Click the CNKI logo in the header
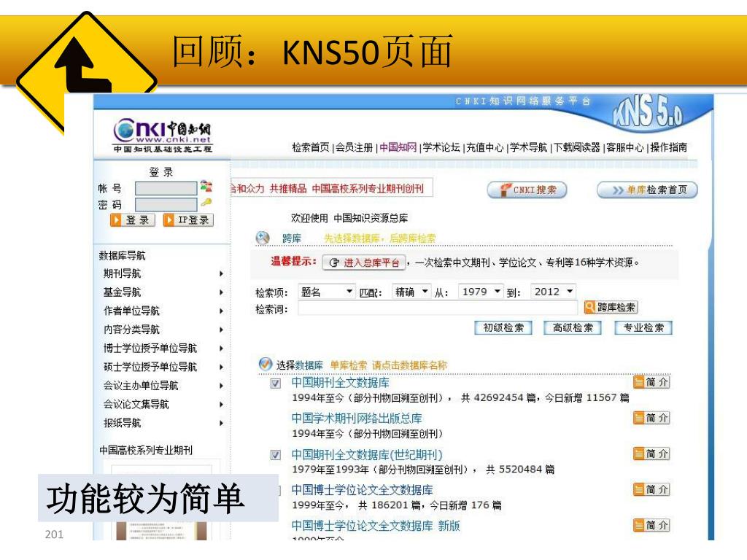 tap(162, 135)
